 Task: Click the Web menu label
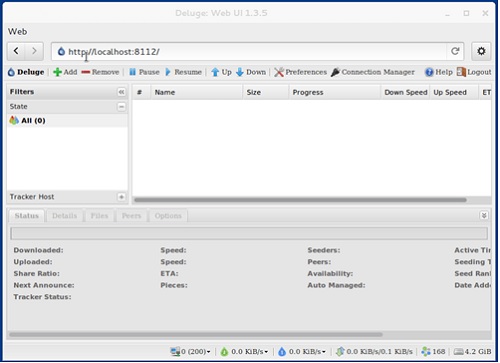click(18, 32)
